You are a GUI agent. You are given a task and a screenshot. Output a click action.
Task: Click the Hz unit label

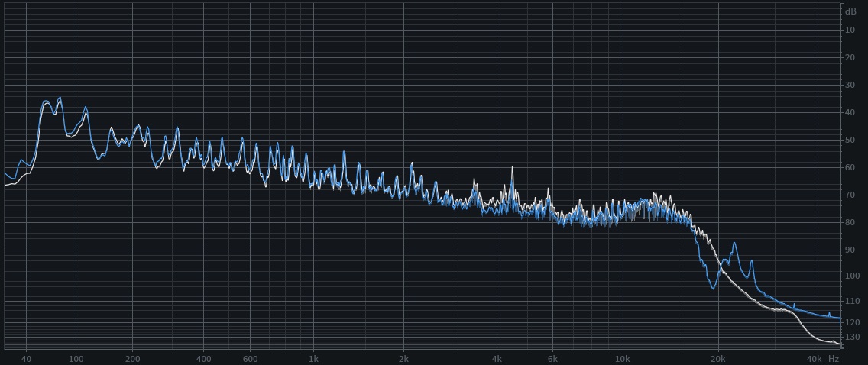click(x=834, y=359)
